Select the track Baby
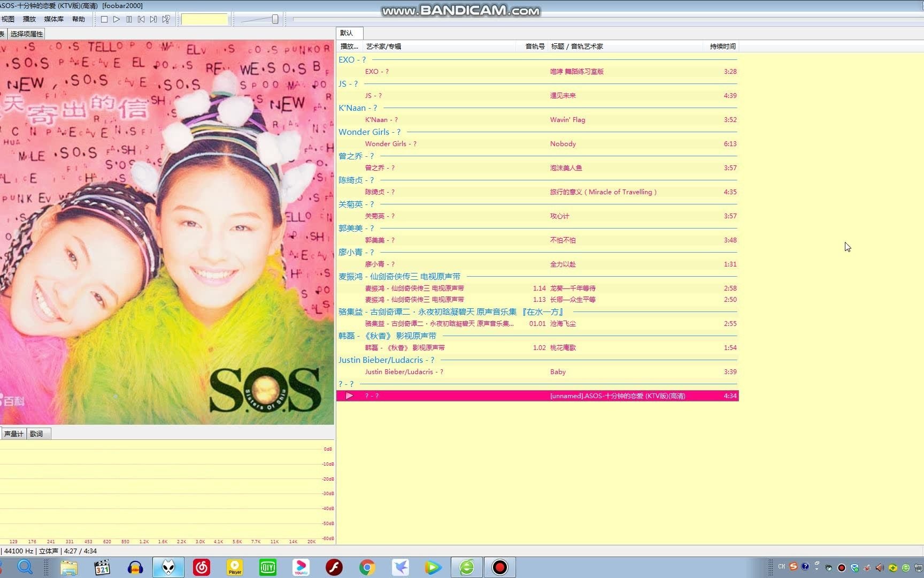This screenshot has height=578, width=924. tap(537, 372)
